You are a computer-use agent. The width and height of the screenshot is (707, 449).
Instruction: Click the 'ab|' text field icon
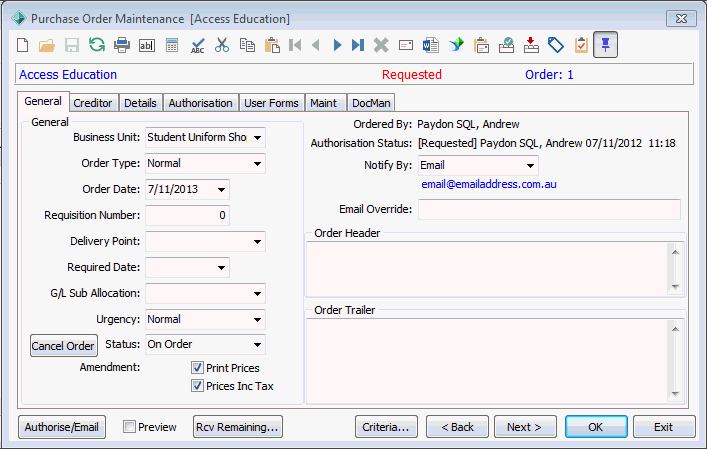pyautogui.click(x=147, y=45)
